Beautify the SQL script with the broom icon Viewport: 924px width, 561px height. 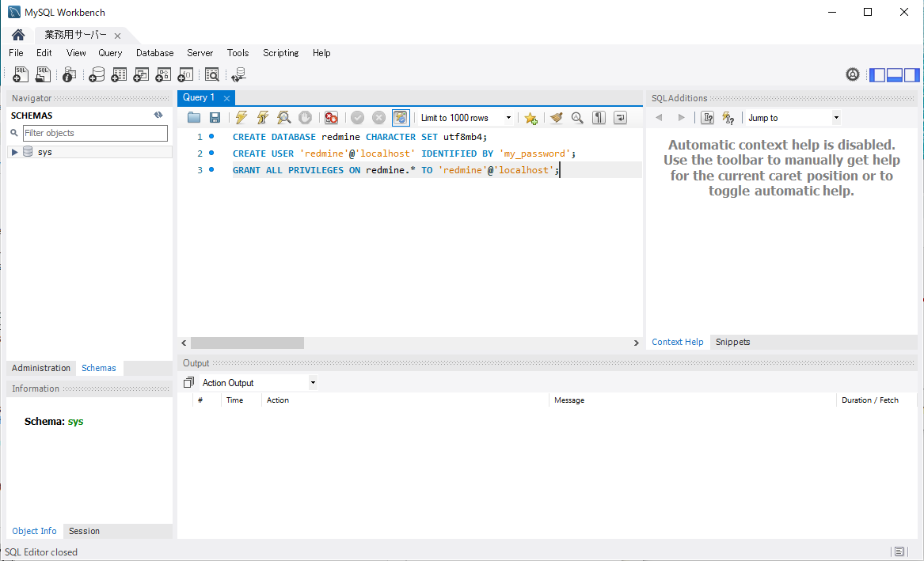(556, 117)
